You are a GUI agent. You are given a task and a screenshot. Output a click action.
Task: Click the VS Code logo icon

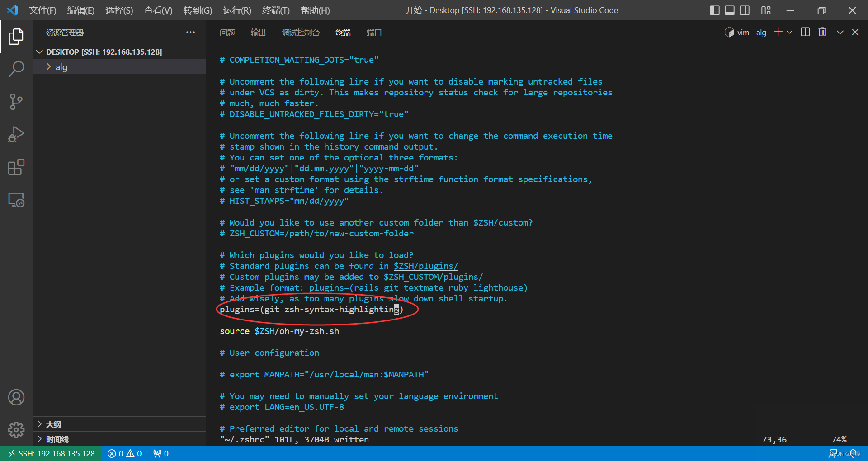[x=13, y=10]
